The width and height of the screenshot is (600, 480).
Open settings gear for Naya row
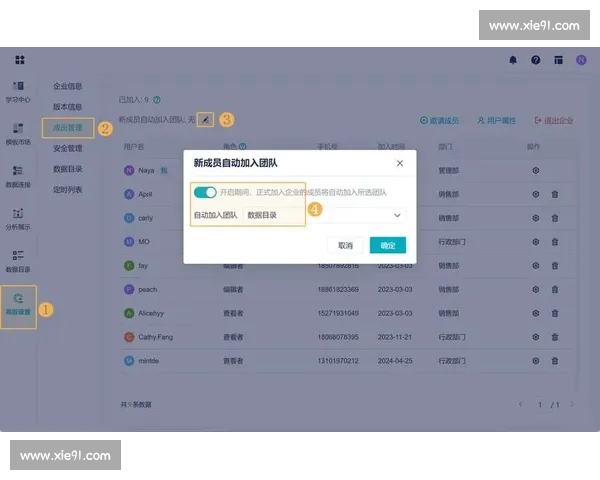pyautogui.click(x=536, y=171)
